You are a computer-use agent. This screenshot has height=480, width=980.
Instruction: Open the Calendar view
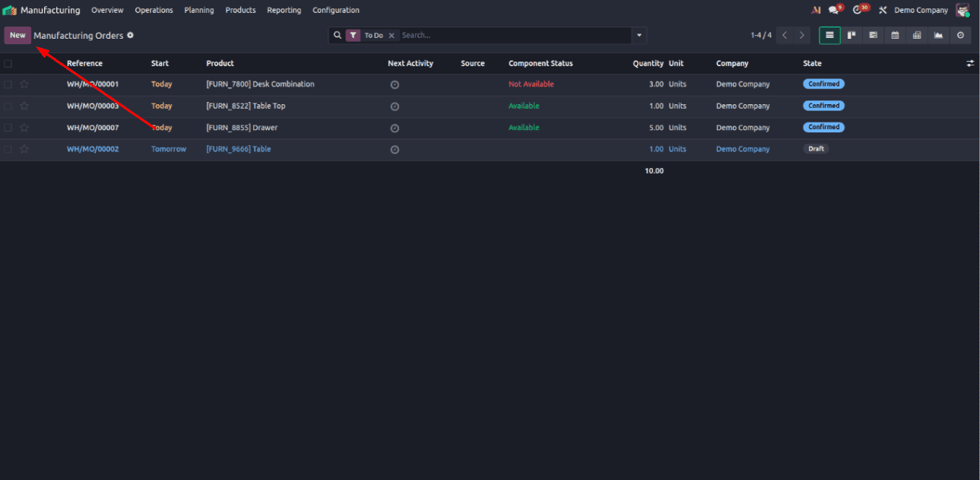tap(895, 35)
